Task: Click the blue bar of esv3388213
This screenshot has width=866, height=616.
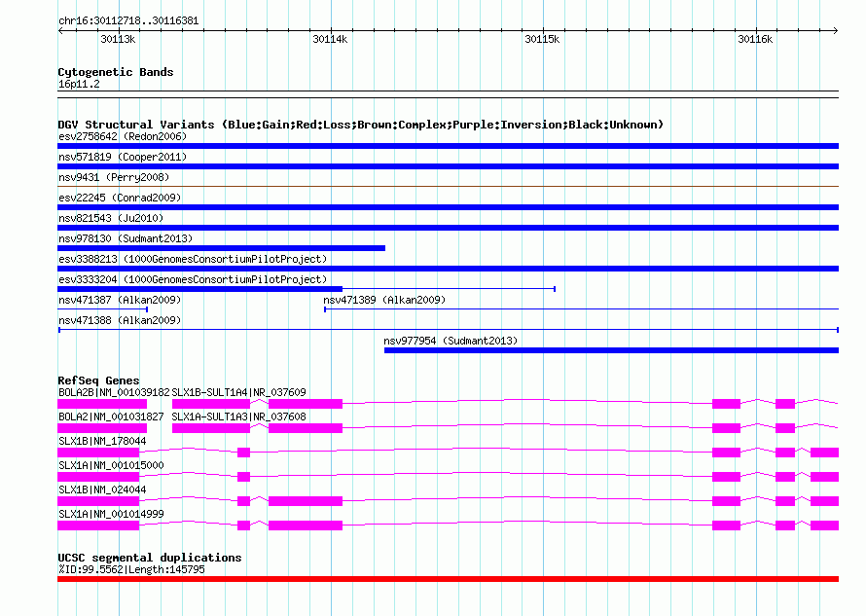Action: click(x=448, y=269)
